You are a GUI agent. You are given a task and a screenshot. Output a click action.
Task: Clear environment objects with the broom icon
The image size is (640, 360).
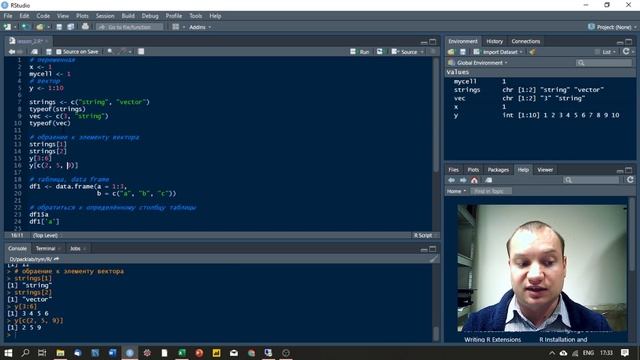pos(532,52)
